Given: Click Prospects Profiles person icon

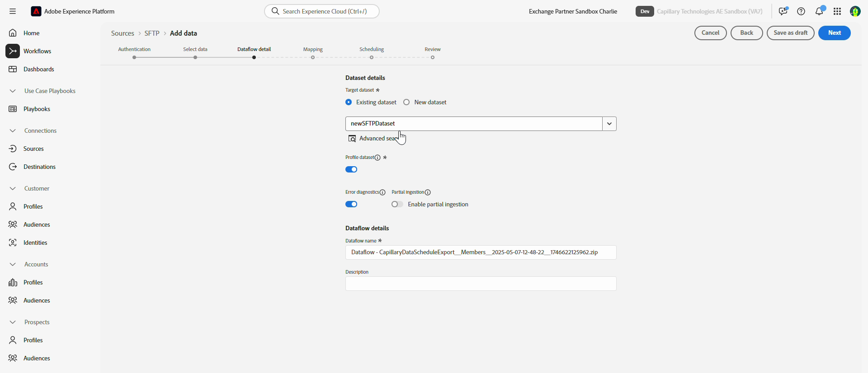Looking at the screenshot, I should pos(13,340).
